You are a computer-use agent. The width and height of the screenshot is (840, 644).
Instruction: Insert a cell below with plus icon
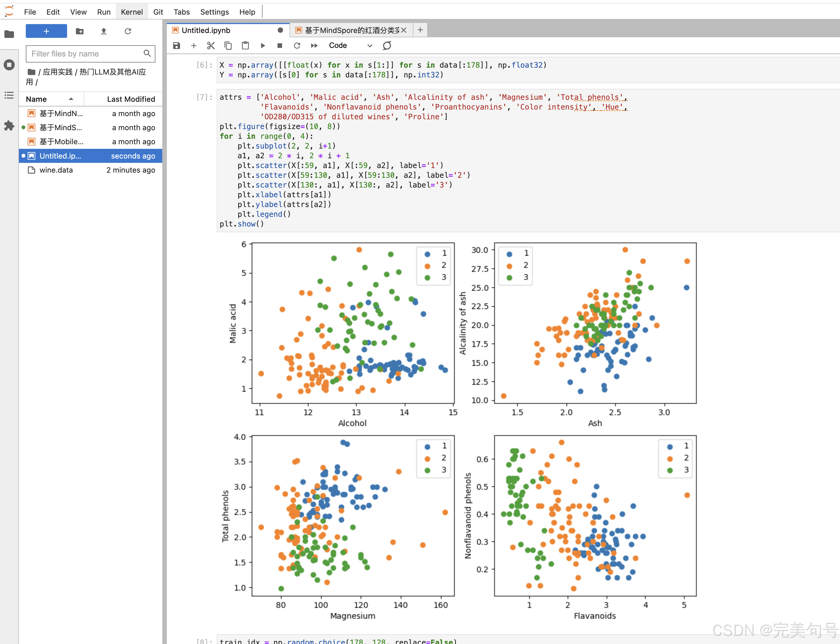point(194,46)
